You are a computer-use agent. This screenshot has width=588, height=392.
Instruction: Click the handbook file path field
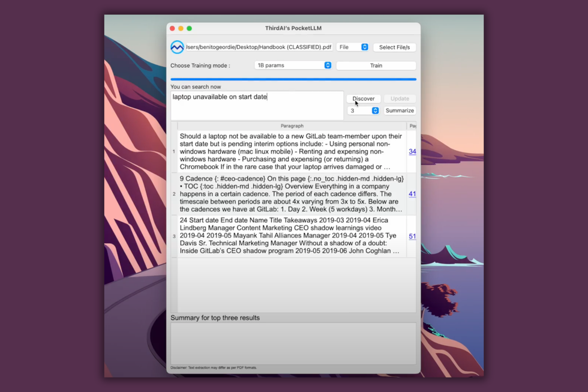(259, 47)
